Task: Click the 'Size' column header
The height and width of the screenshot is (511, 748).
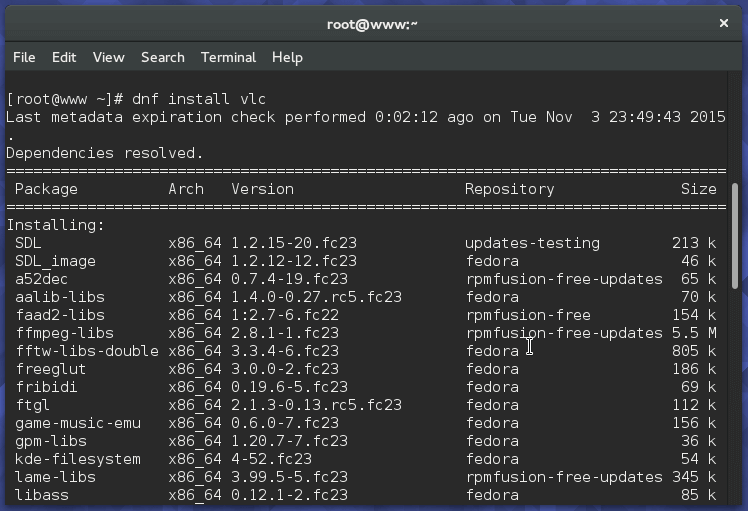Action: [698, 189]
